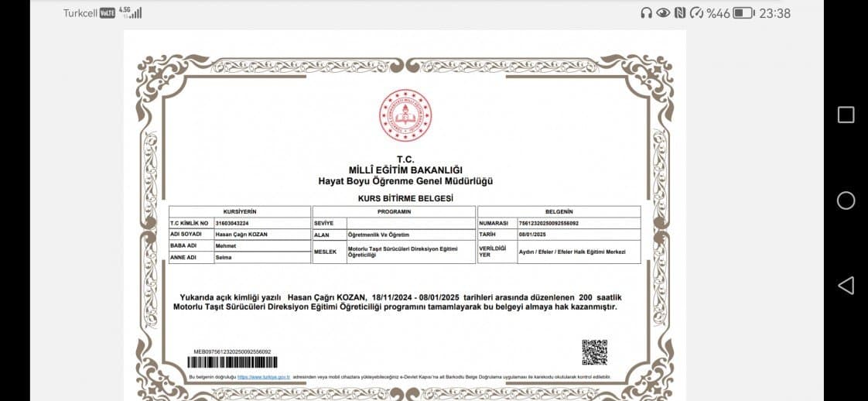The width and height of the screenshot is (868, 401).
Task: Open the www.turkiye.gov.tr link
Action: tap(264, 377)
